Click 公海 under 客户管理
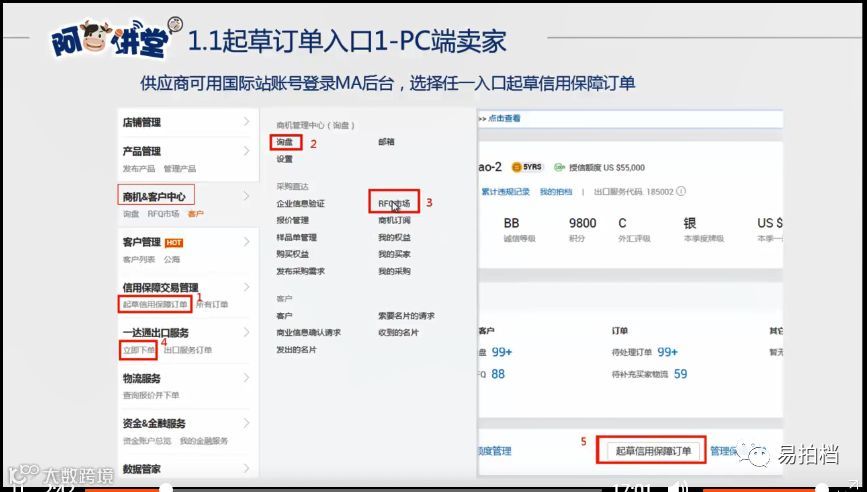Image resolution: width=867 pixels, height=492 pixels. tap(171, 259)
